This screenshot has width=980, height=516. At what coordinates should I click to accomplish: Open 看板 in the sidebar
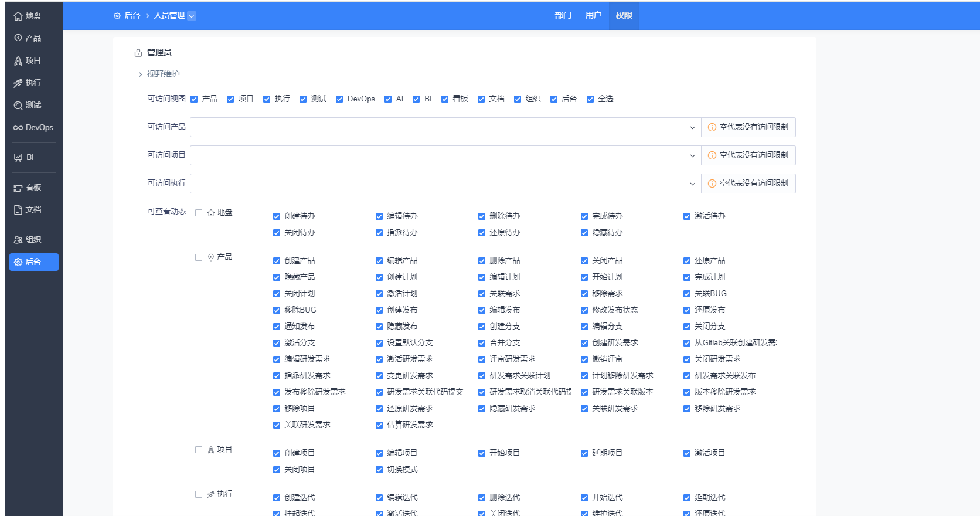click(28, 188)
